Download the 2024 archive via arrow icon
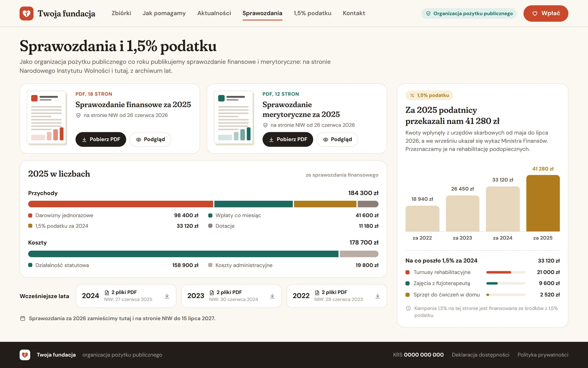This screenshot has height=368, width=588. pos(167,296)
